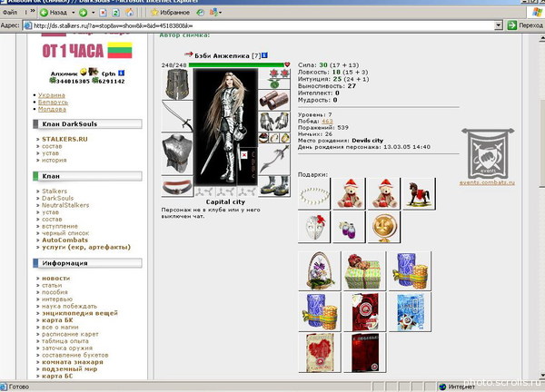This screenshot has width=545, height=392.
Task: Open the история clan link
Action: [x=54, y=160]
